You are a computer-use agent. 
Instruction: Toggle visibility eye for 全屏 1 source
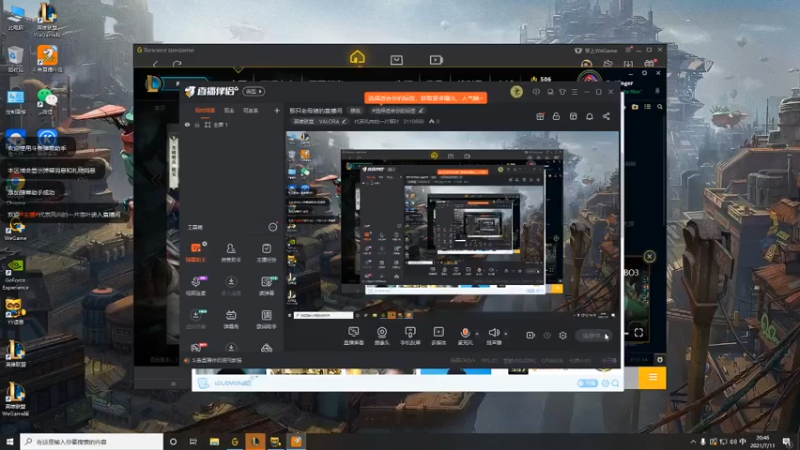point(188,124)
